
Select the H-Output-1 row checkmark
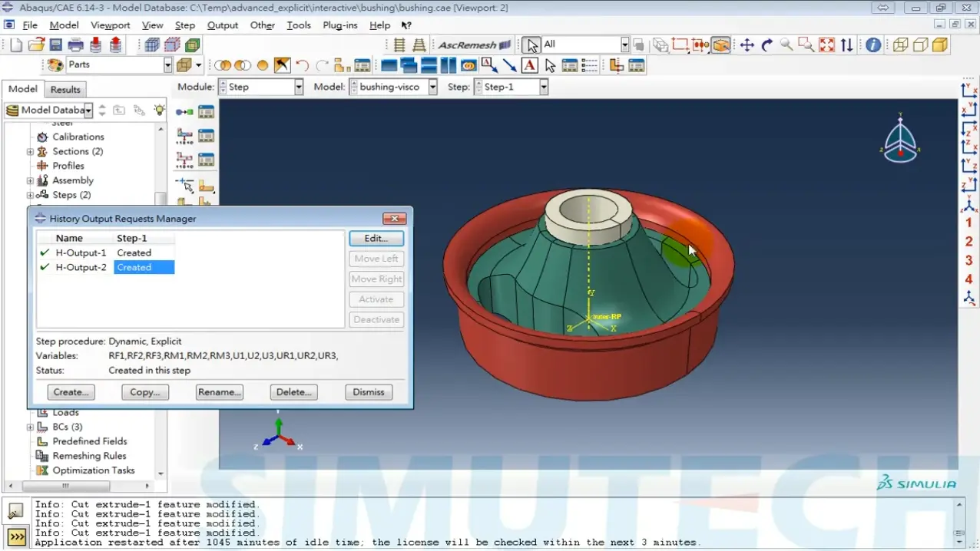tap(44, 252)
